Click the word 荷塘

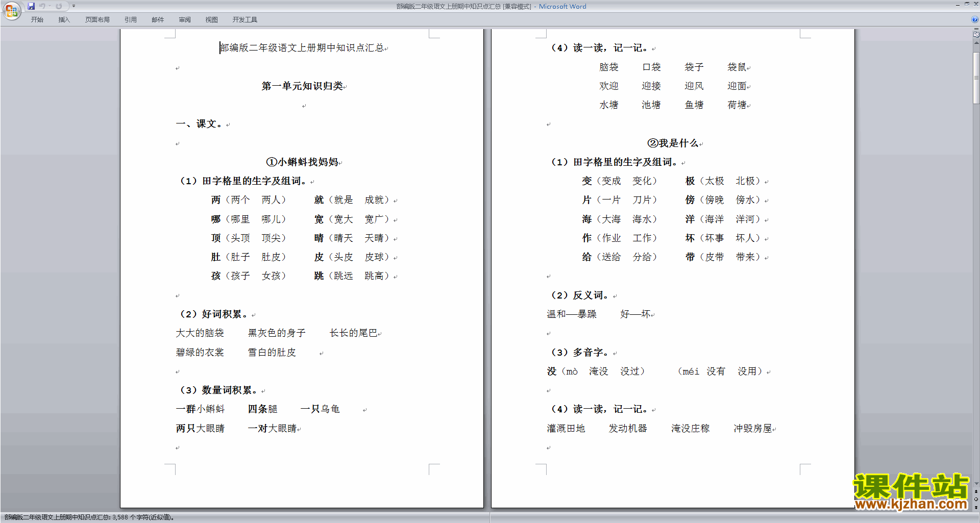tap(737, 105)
